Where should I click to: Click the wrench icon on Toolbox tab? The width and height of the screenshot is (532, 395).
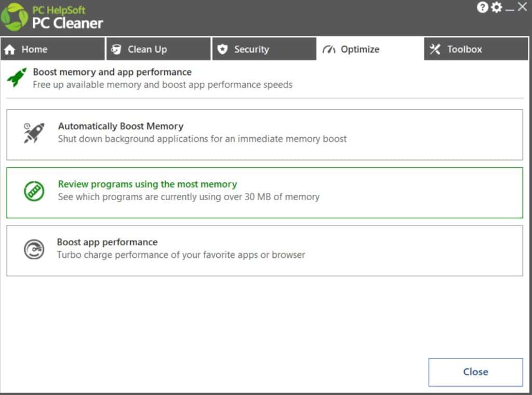pyautogui.click(x=435, y=49)
